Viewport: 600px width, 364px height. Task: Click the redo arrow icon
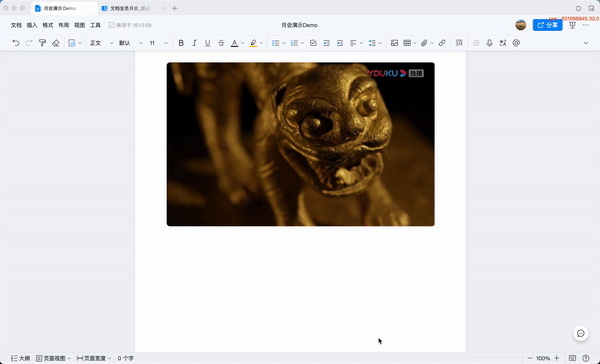(29, 43)
